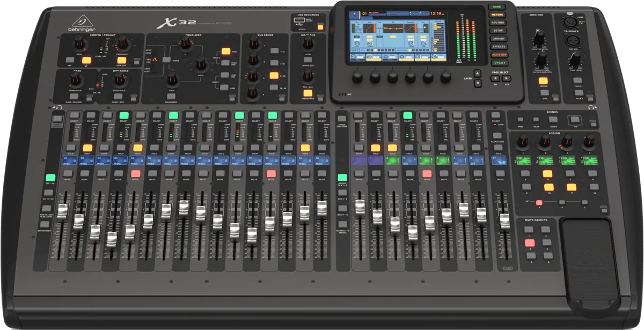
Task: Select bus sends 1-4 bank
Action: tap(274, 52)
